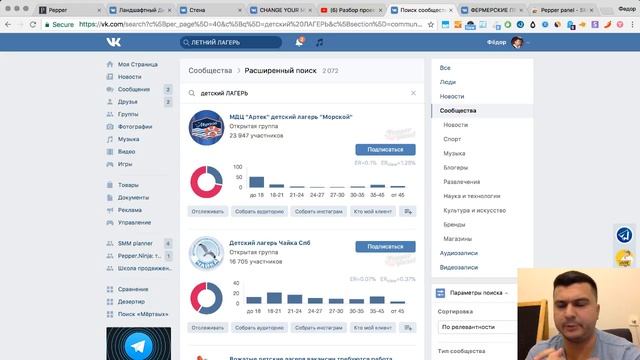Clear the search query with X icon

[413, 93]
